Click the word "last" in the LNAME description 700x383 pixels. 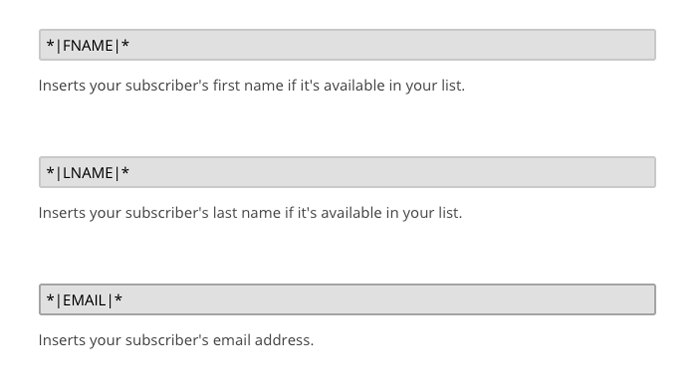[225, 212]
